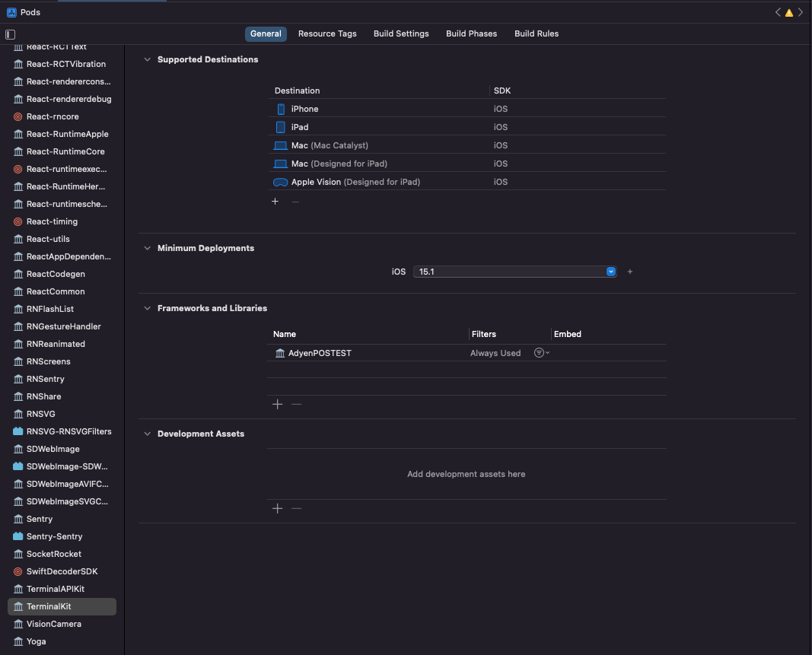This screenshot has width=812, height=655.
Task: Add a development asset with plus
Action: point(278,508)
